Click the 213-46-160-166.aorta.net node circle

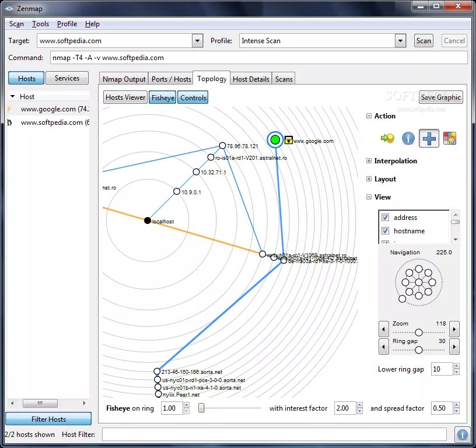point(157,371)
